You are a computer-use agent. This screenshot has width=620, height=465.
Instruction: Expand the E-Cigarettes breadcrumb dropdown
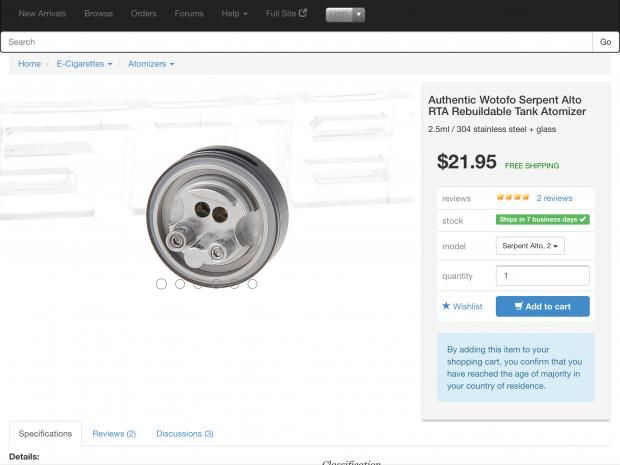pyautogui.click(x=84, y=64)
